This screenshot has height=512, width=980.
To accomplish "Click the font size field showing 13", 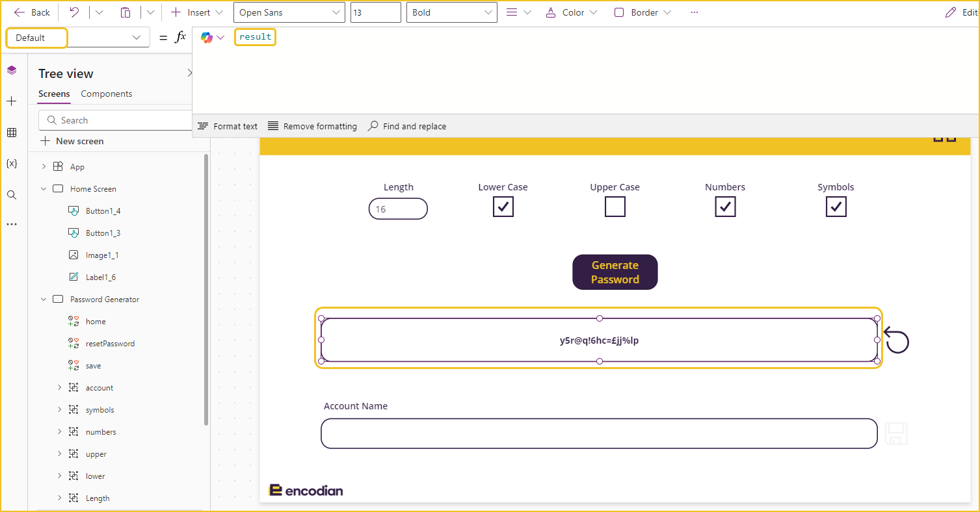I will coord(375,12).
